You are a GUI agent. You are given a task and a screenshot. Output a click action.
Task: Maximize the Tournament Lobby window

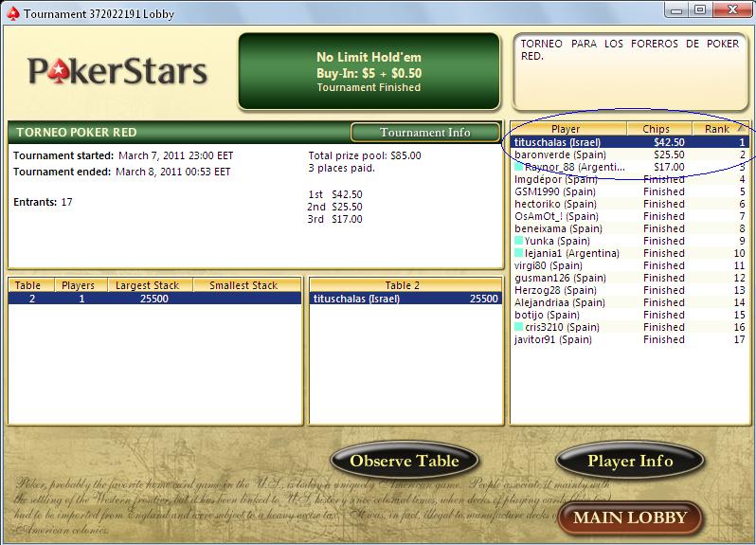700,10
